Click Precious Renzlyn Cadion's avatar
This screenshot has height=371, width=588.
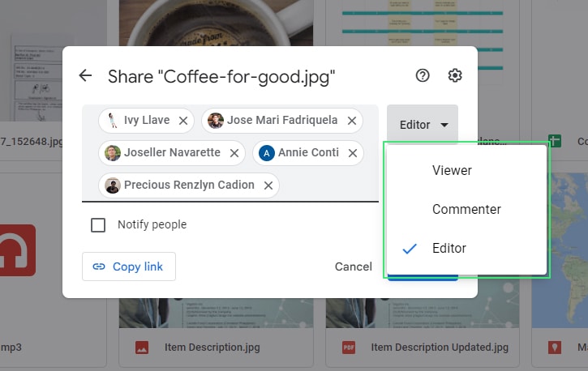(113, 185)
